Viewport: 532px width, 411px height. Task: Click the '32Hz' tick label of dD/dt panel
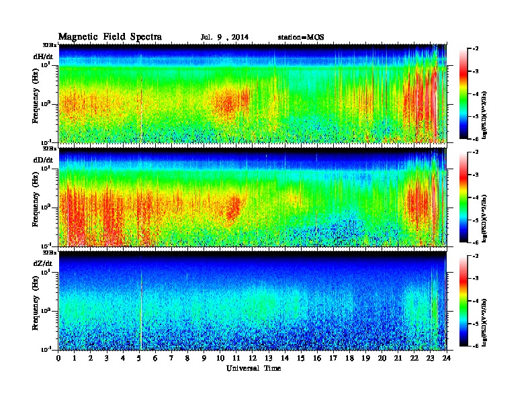pos(49,148)
